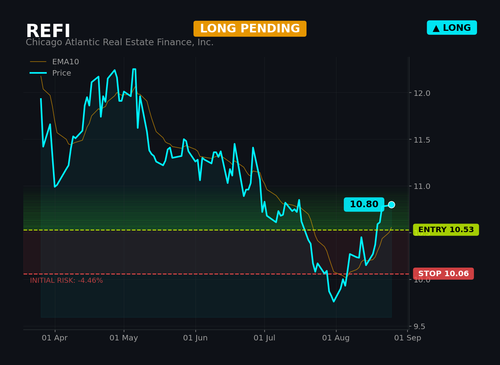The width and height of the screenshot is (500, 365).
Task: Click the cyan Price line legend swatch
Action: pyautogui.click(x=38, y=73)
